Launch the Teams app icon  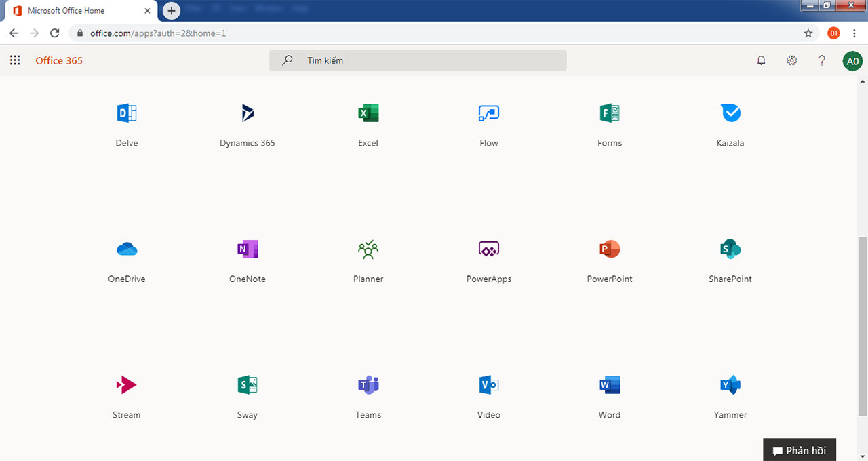(368, 385)
